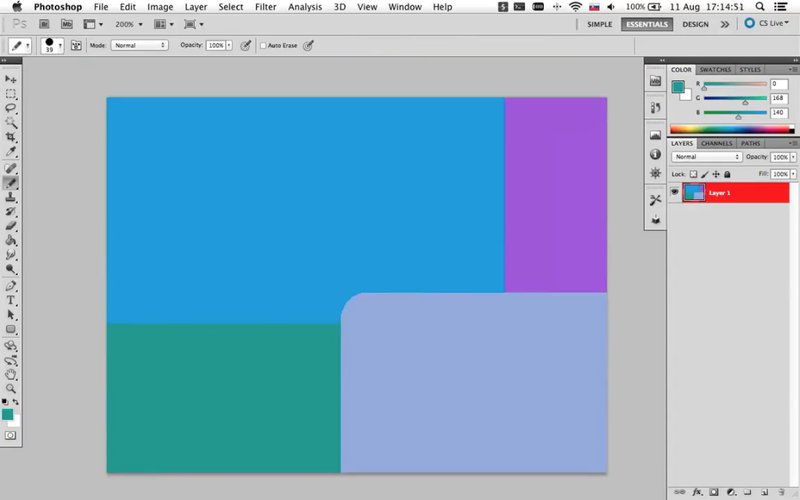Select the Zoom tool
The width and height of the screenshot is (800, 500).
[x=11, y=389]
